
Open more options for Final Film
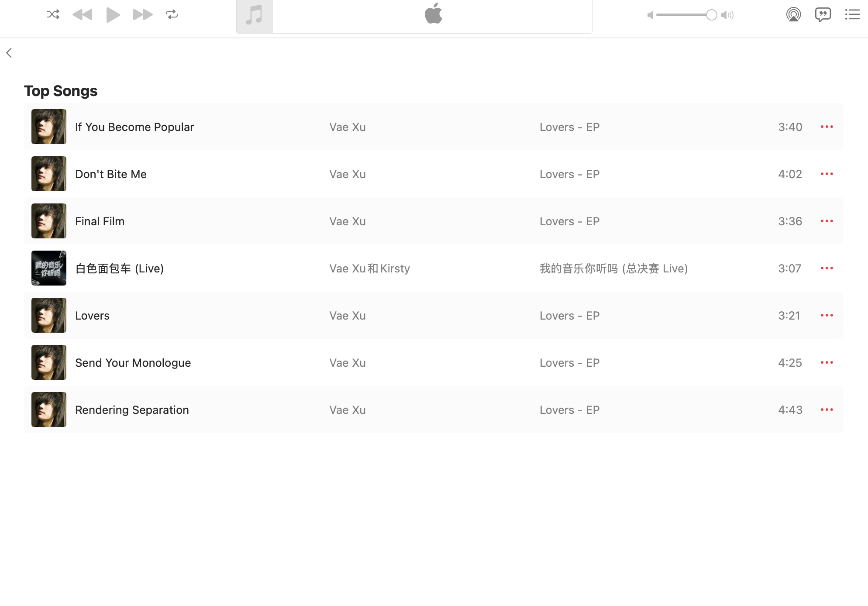pyautogui.click(x=827, y=221)
